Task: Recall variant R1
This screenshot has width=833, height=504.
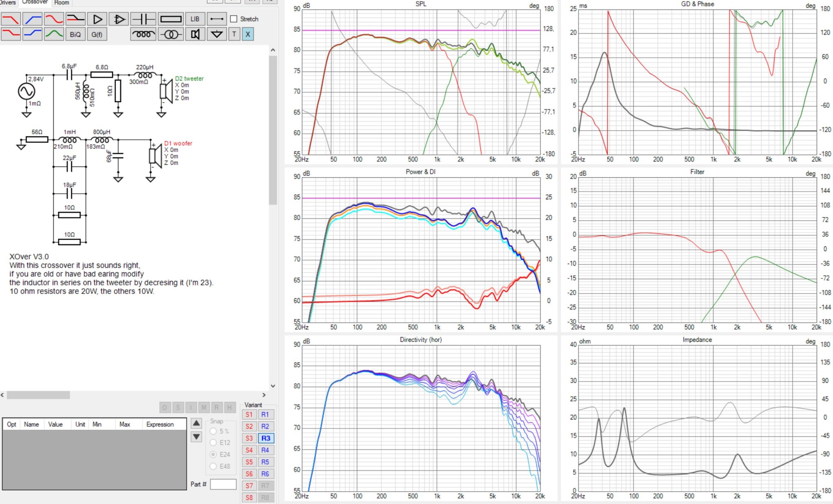Action: [265, 415]
